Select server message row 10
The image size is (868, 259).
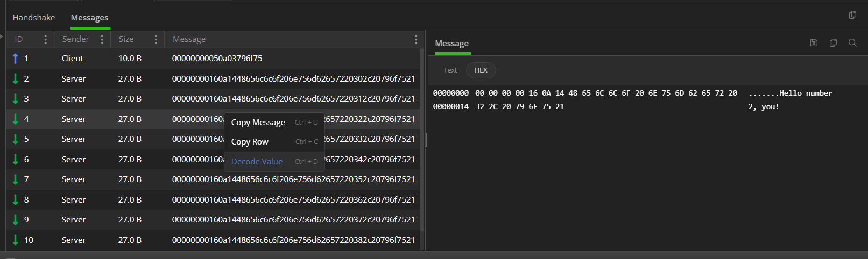pyautogui.click(x=213, y=240)
